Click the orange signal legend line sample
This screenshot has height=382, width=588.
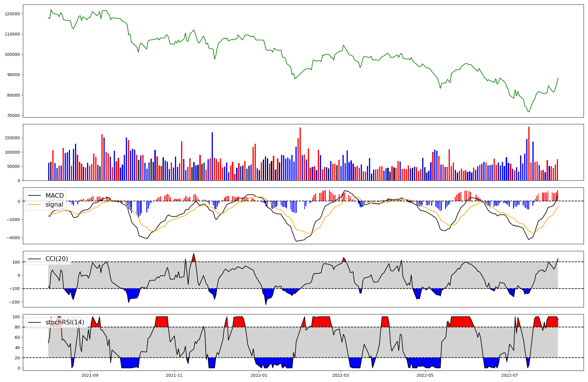click(x=35, y=205)
